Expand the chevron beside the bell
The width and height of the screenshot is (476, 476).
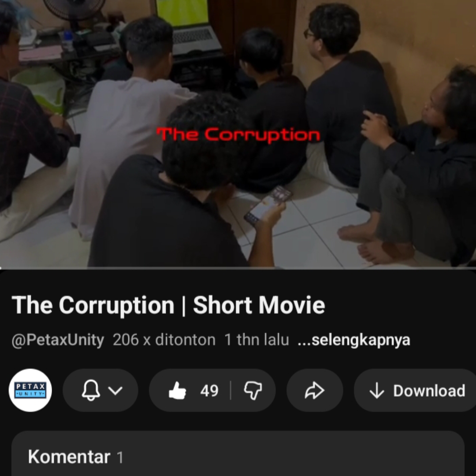pos(115,390)
